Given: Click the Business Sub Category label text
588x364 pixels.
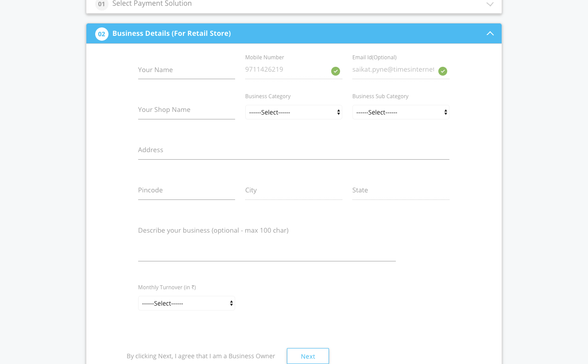Looking at the screenshot, I should 380,96.
